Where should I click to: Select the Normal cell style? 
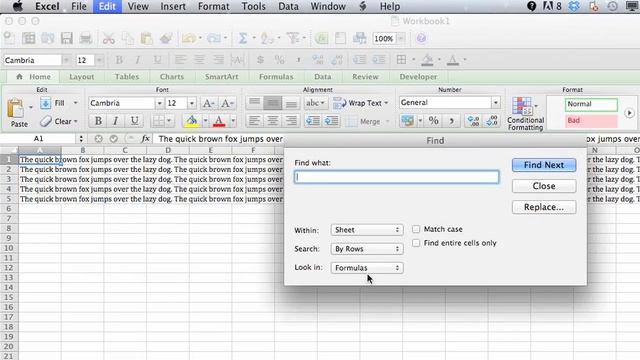point(591,104)
